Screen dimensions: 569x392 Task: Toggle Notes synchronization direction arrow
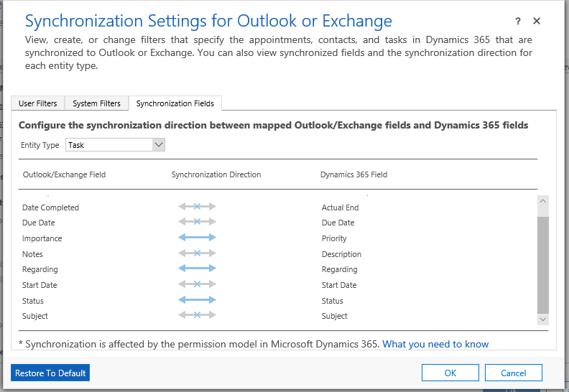[197, 254]
